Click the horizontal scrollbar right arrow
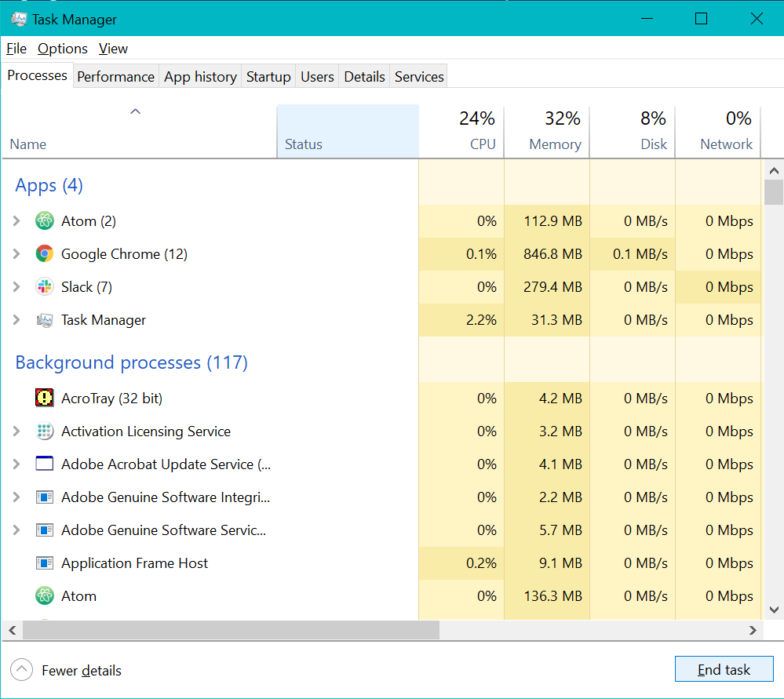 [x=753, y=630]
